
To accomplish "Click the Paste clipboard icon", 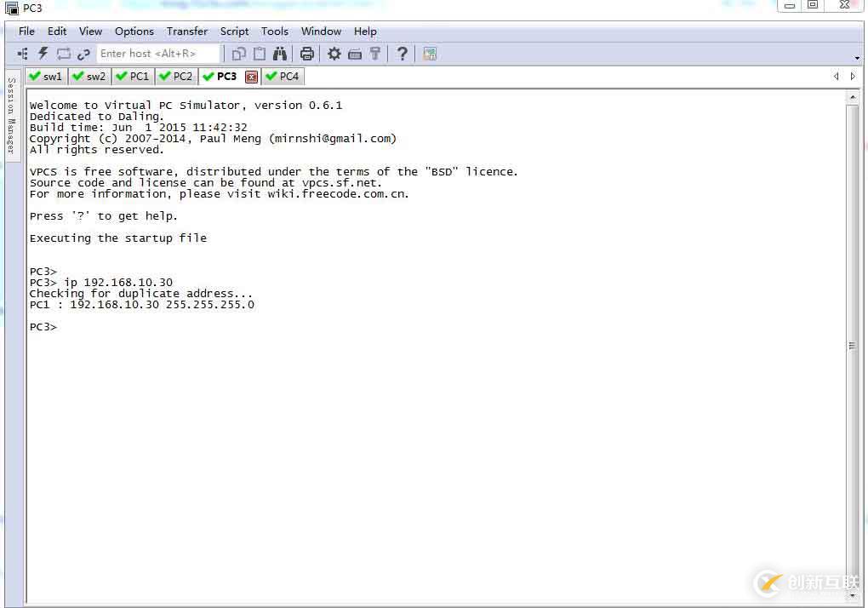I will point(259,54).
